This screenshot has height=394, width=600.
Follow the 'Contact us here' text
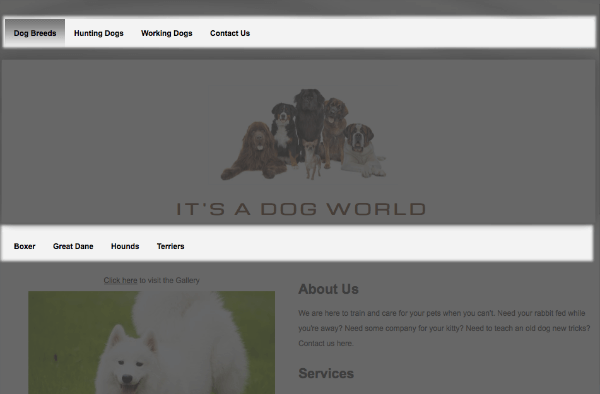coord(326,344)
